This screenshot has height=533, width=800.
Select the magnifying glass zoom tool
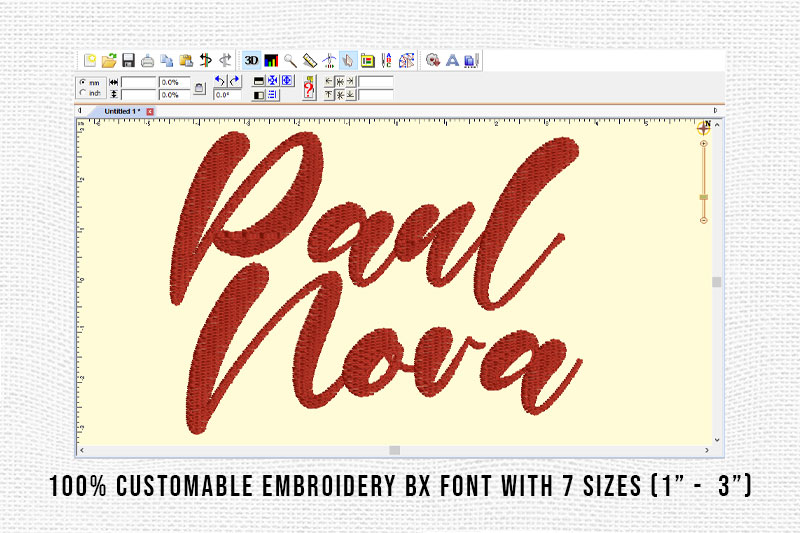[290, 61]
